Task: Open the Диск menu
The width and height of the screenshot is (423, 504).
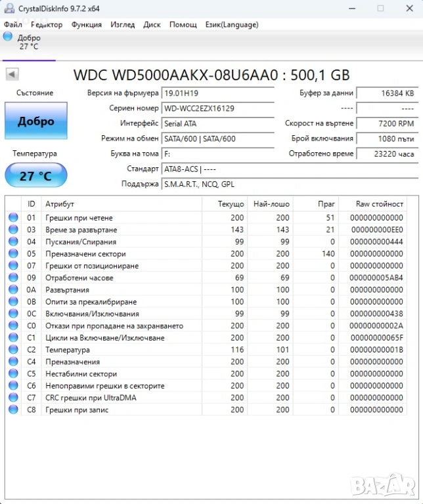Action: (x=152, y=25)
